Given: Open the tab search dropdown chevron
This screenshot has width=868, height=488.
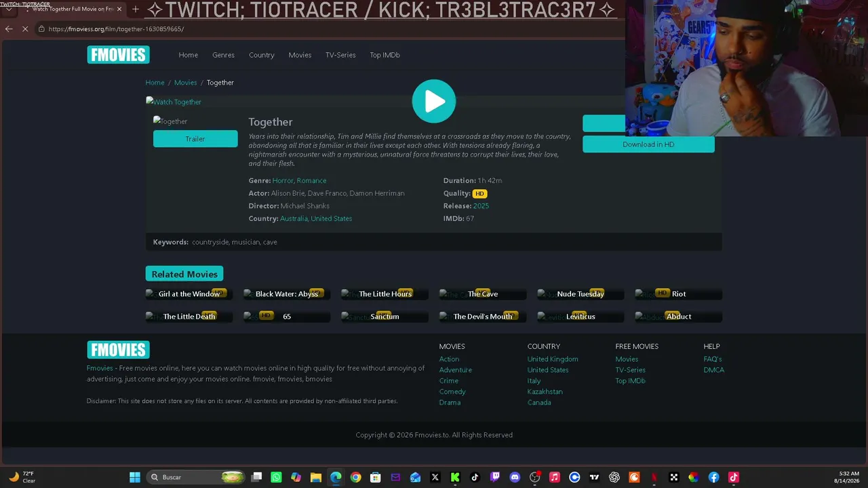Looking at the screenshot, I should pyautogui.click(x=9, y=9).
